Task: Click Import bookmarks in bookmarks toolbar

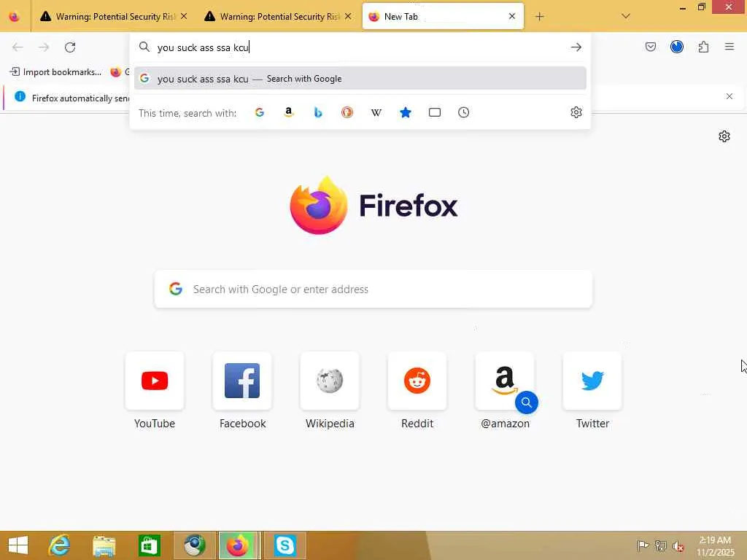Action: pyautogui.click(x=55, y=72)
